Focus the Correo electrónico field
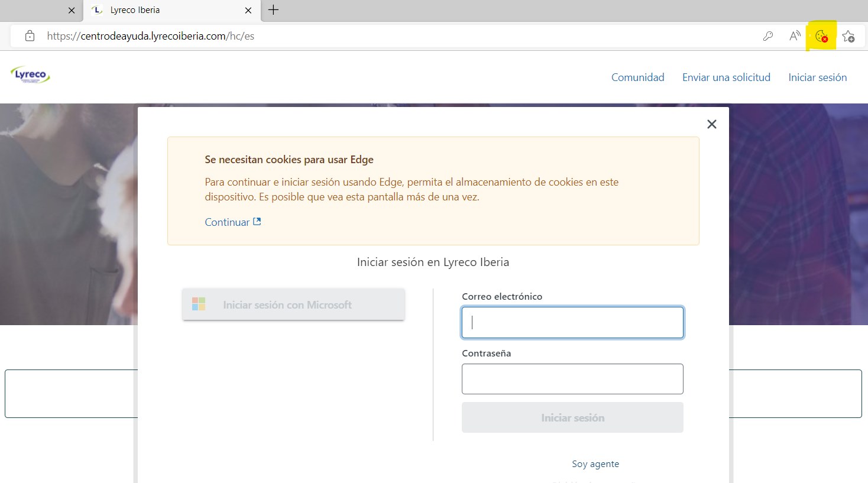Screen dimensions: 868x483 pos(572,322)
